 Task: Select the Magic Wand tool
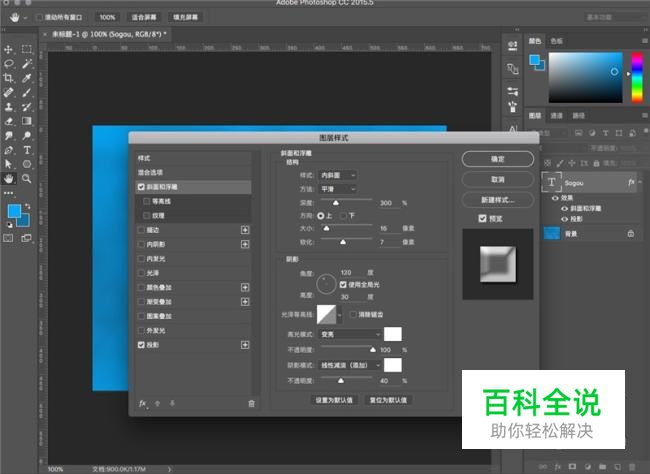[27, 63]
